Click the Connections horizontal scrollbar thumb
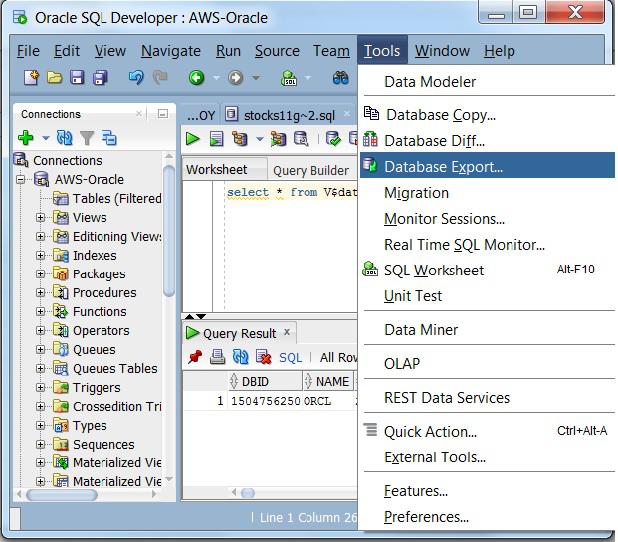The height and width of the screenshot is (542, 618). click(x=62, y=494)
